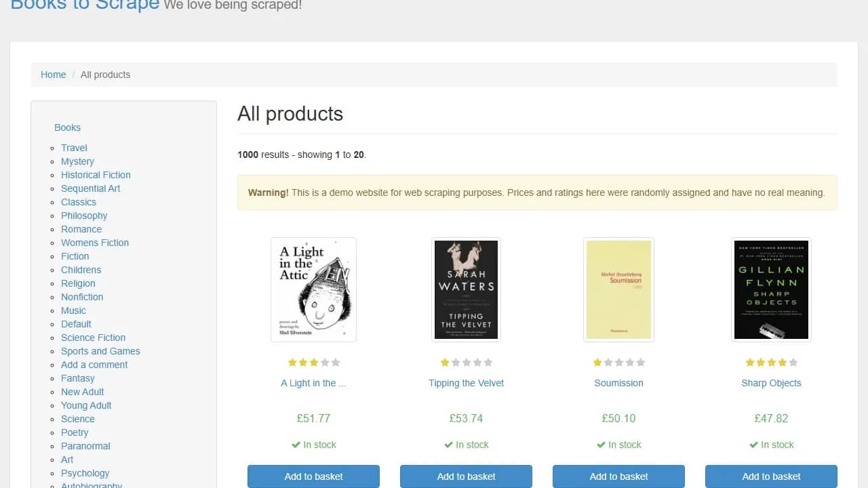
Task: Click the Sharp Objects title link
Action: click(771, 383)
